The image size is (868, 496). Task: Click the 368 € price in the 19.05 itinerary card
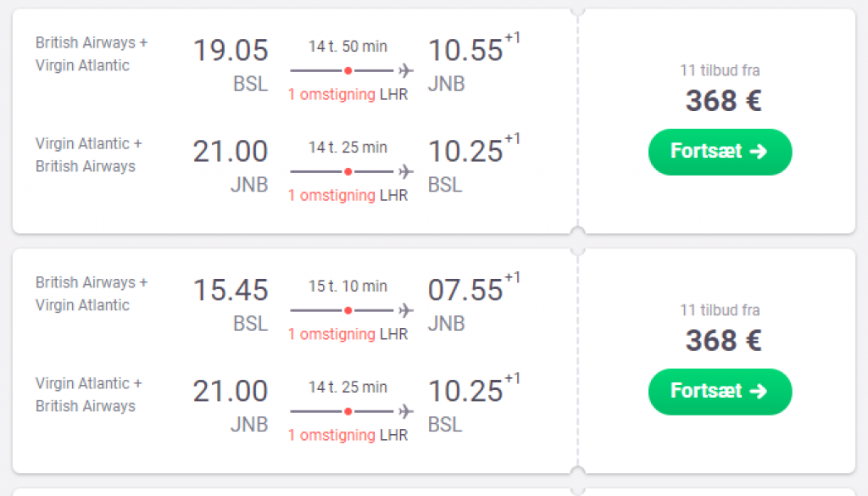coord(723,101)
